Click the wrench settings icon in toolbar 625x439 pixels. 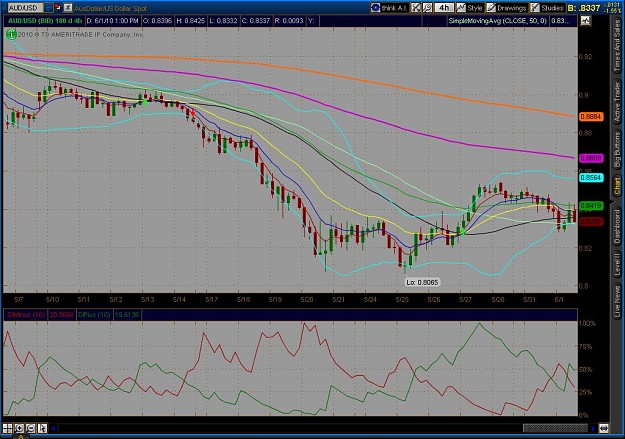click(427, 8)
